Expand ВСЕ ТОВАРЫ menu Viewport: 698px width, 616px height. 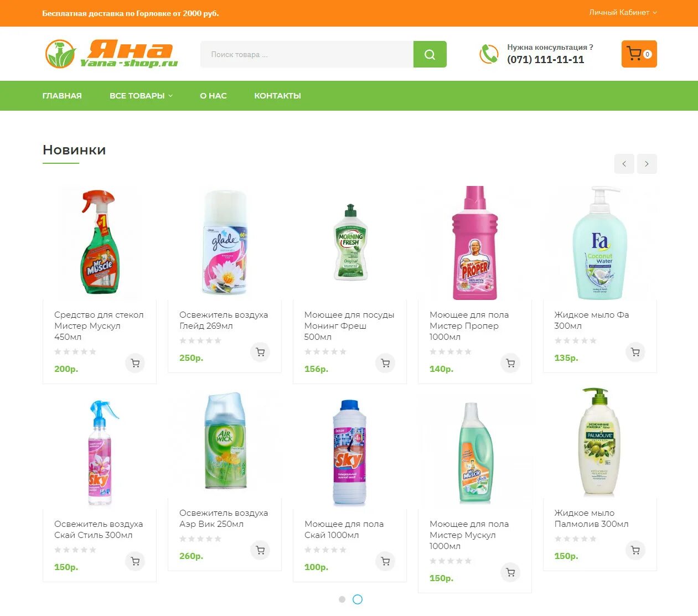click(x=141, y=96)
